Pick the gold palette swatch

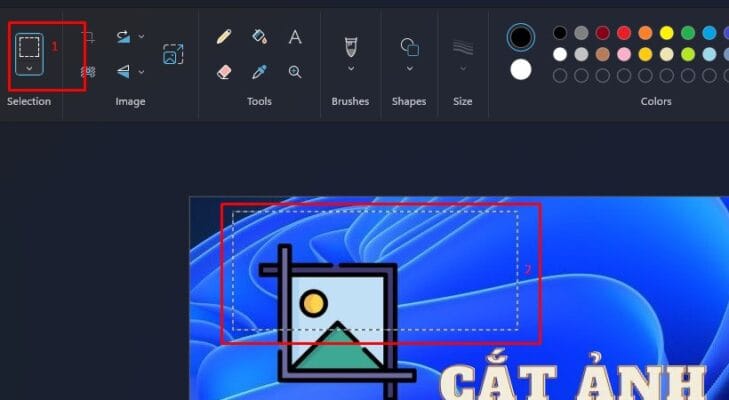tap(645, 54)
